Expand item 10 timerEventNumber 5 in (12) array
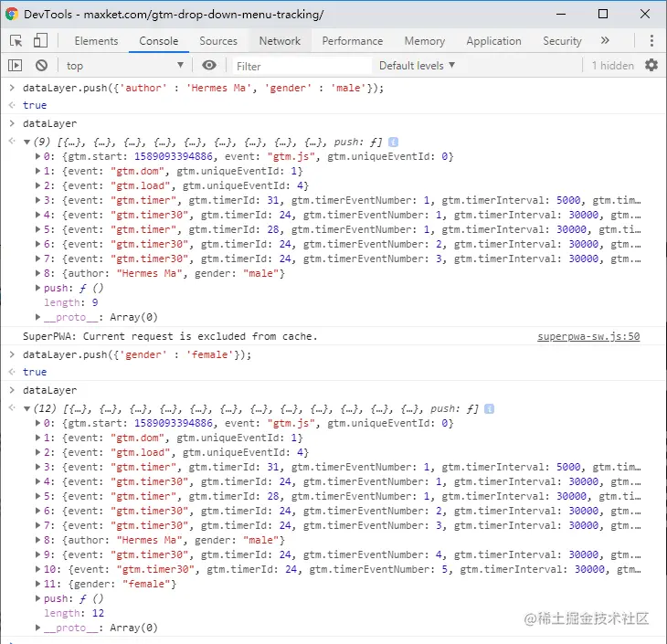The width and height of the screenshot is (667, 644). (x=37, y=569)
